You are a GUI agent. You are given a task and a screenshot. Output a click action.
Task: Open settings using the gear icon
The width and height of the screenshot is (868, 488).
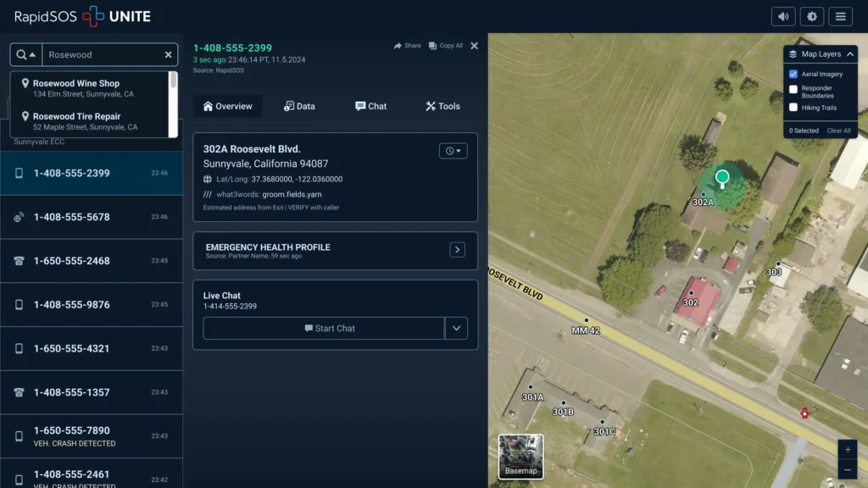[811, 16]
